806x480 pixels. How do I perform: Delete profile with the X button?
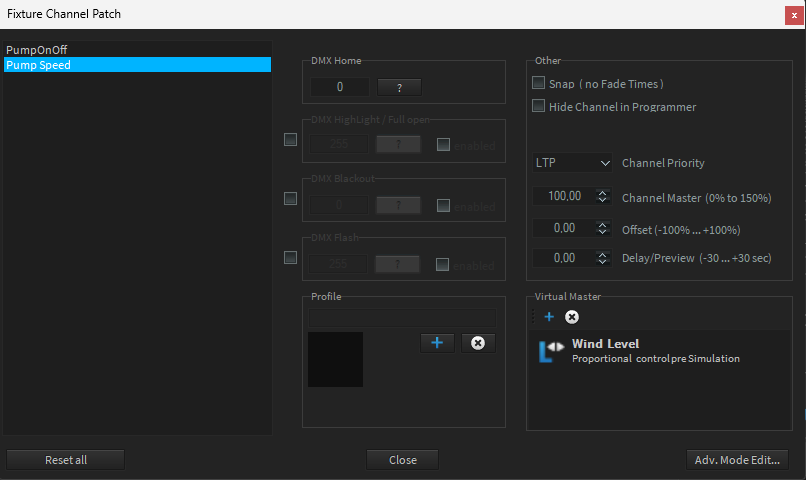tap(477, 343)
